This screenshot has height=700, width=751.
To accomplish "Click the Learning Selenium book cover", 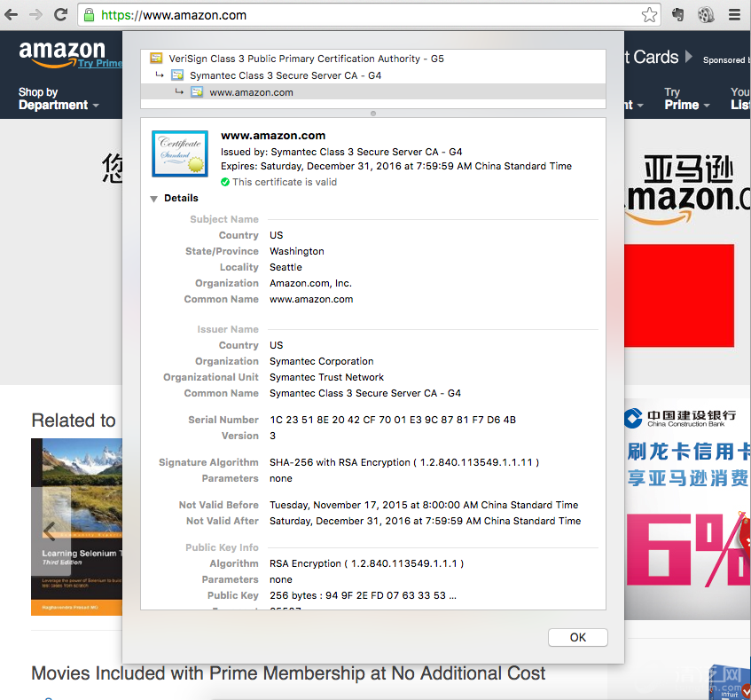I will pos(76,527).
